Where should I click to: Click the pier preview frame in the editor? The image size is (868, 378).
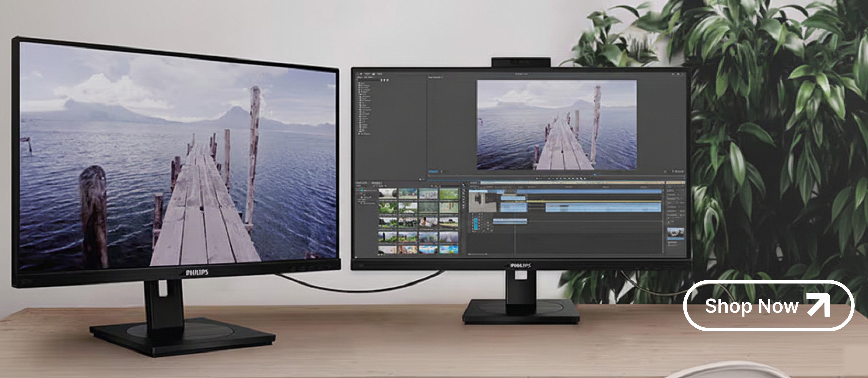(556, 125)
